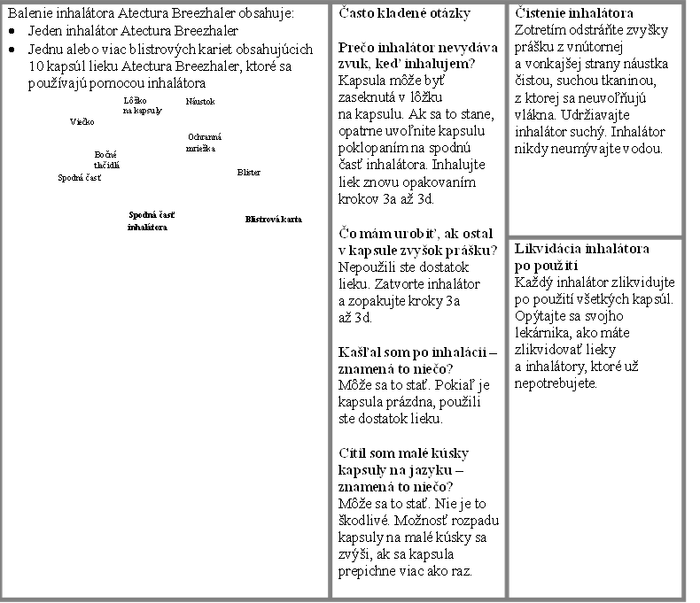The image size is (700, 603).
Task: Select the 'Bočné tlačidlá' label
Action: (x=106, y=159)
